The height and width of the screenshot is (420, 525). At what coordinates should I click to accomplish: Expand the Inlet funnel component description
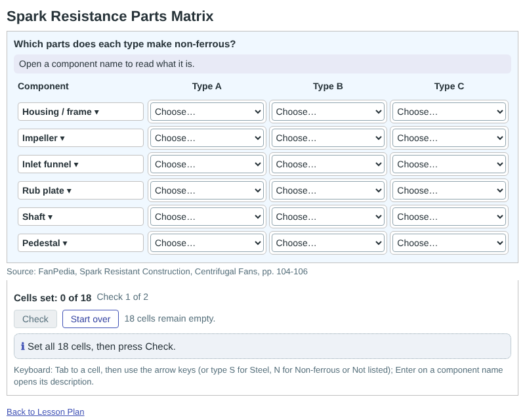point(80,164)
